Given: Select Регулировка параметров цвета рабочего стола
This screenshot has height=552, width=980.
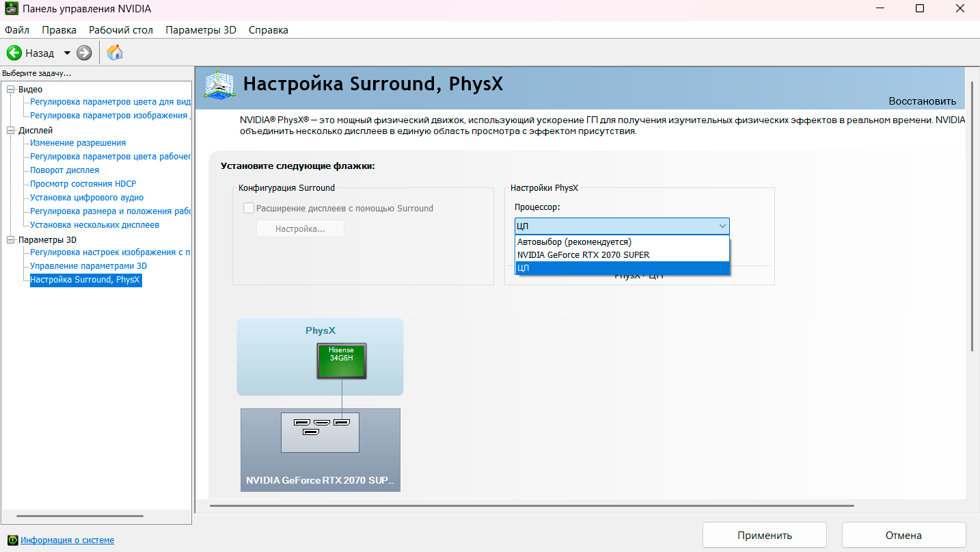Looking at the screenshot, I should (111, 157).
